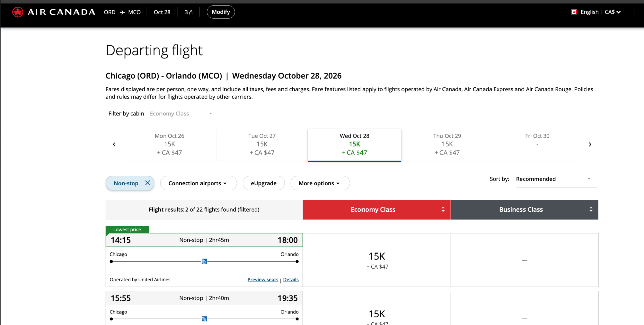This screenshot has height=325, width=644.
Task: Select the Thu Oct 29 date tab
Action: coord(447,145)
